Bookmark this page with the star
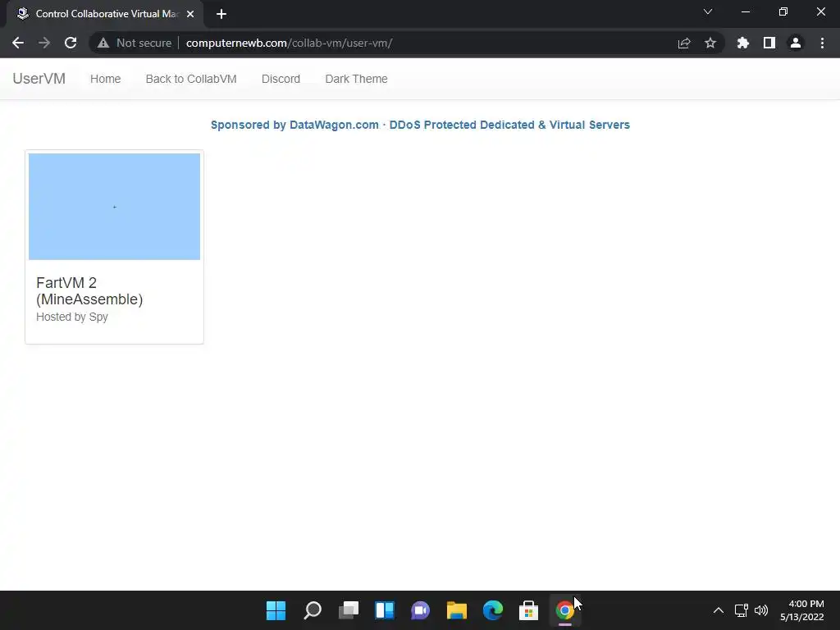 pyautogui.click(x=710, y=43)
